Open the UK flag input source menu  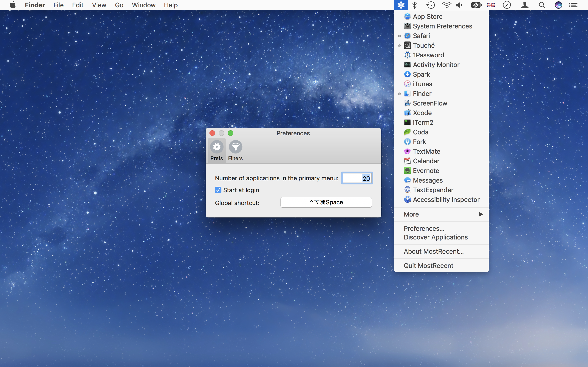491,5
